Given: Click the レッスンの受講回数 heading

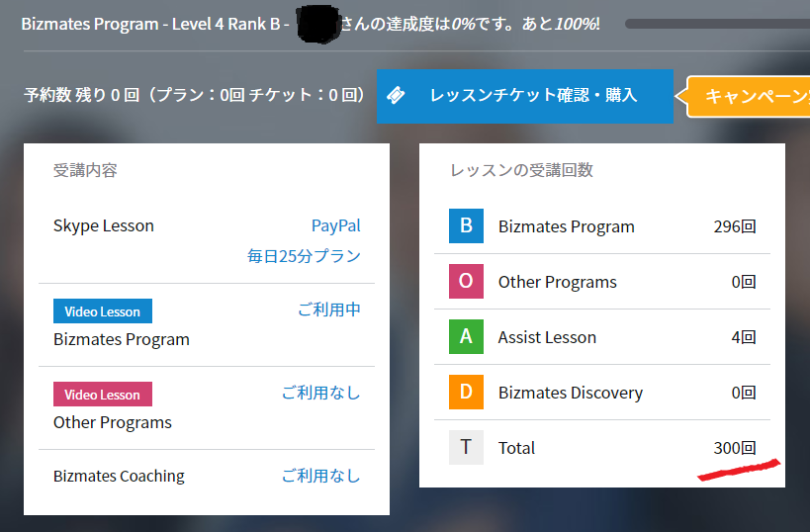Looking at the screenshot, I should pyautogui.click(x=522, y=170).
